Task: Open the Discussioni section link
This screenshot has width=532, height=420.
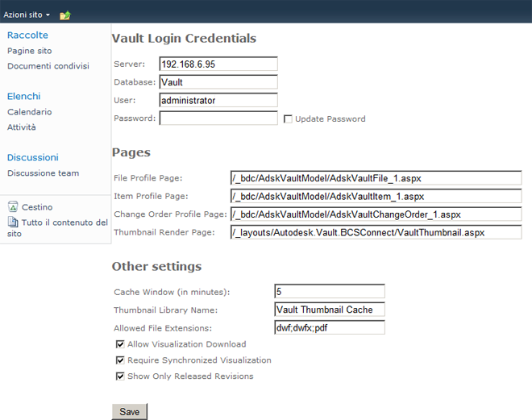Action: (32, 157)
